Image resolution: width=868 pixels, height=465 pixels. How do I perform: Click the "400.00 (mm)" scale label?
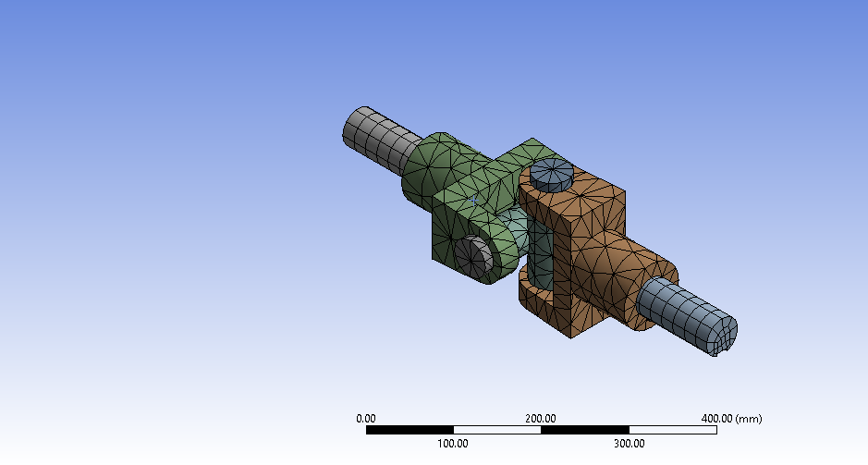(x=731, y=419)
